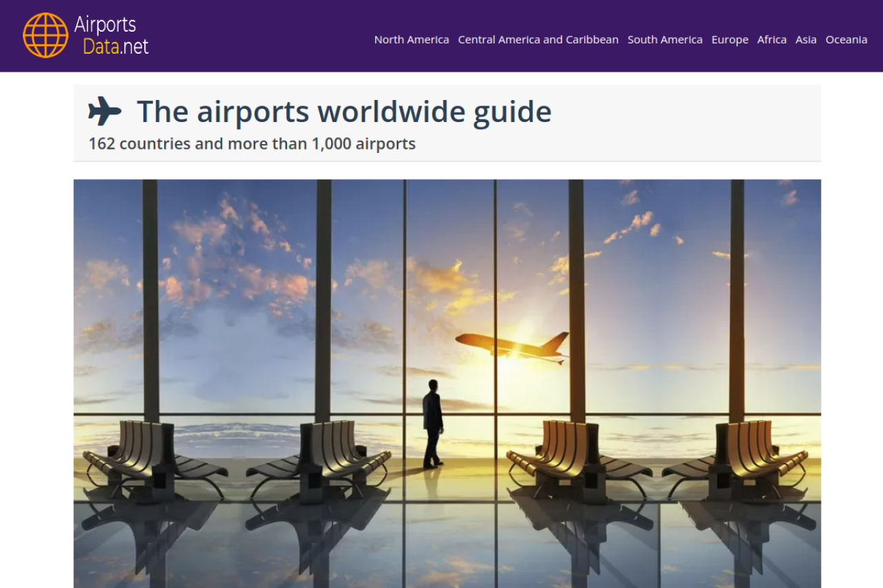Open the Africa airports link

772,40
